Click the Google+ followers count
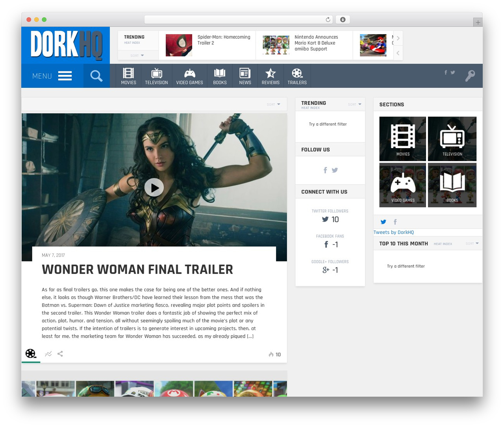This screenshot has height=427, width=504. (x=330, y=270)
